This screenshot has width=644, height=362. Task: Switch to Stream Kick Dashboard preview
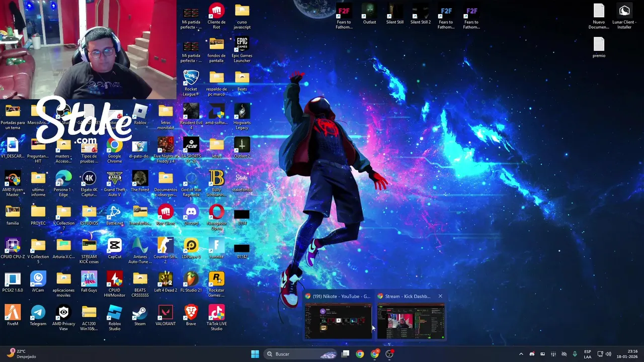tap(411, 316)
